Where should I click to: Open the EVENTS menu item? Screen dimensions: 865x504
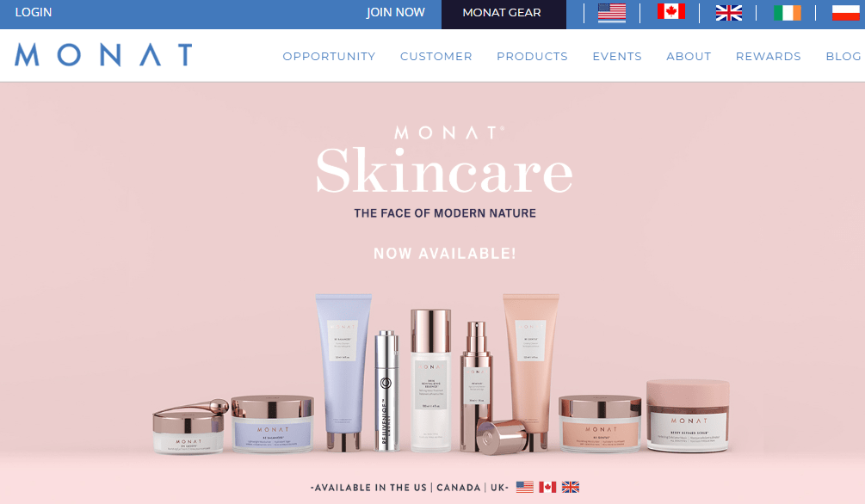coord(617,56)
